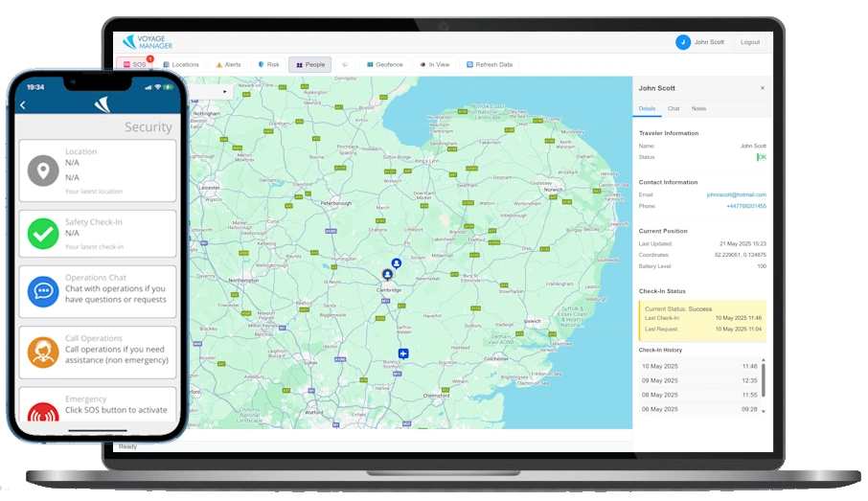Select the In View toolbar button
868x501 pixels.
click(x=435, y=65)
